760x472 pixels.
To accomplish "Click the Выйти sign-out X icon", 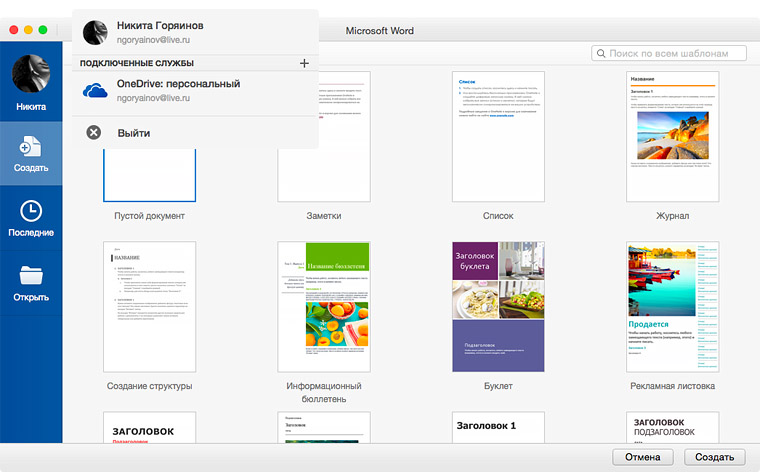I will tap(94, 132).
